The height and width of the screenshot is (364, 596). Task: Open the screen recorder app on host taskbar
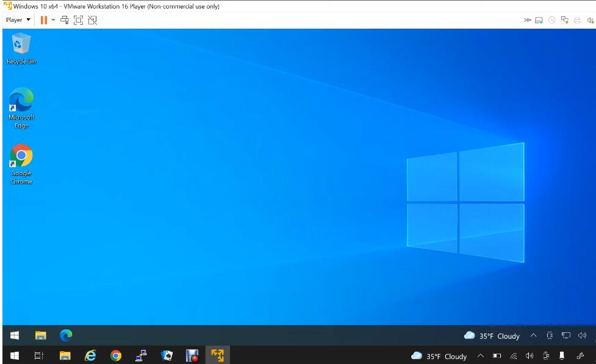[192, 355]
